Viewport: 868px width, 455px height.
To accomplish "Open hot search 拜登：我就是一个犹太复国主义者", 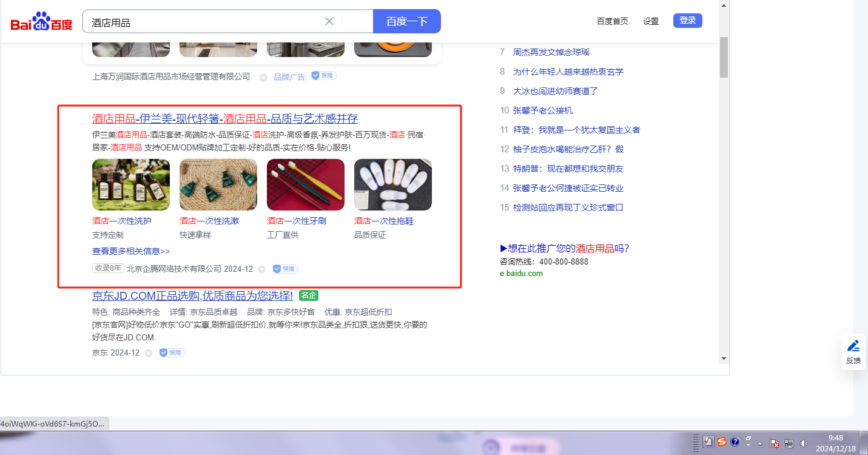I will (x=577, y=130).
